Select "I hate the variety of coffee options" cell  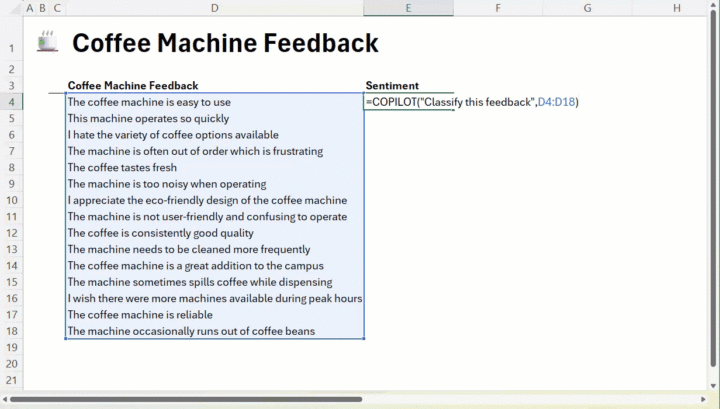tap(173, 135)
